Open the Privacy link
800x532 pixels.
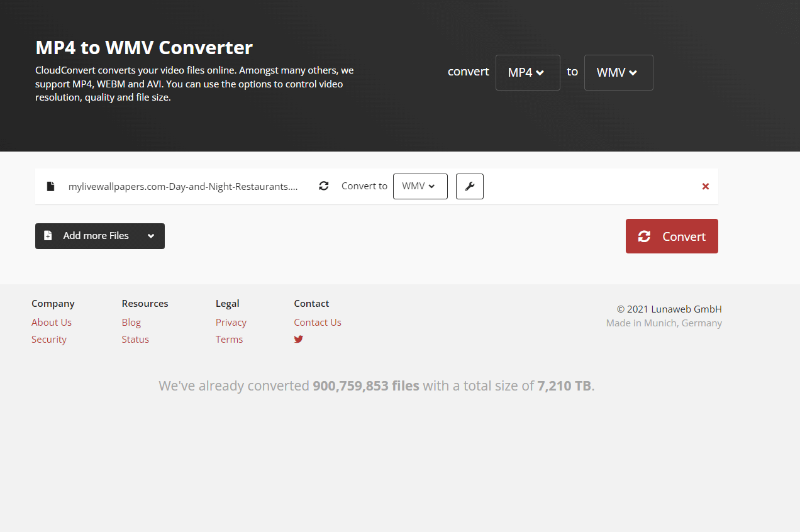click(x=231, y=323)
